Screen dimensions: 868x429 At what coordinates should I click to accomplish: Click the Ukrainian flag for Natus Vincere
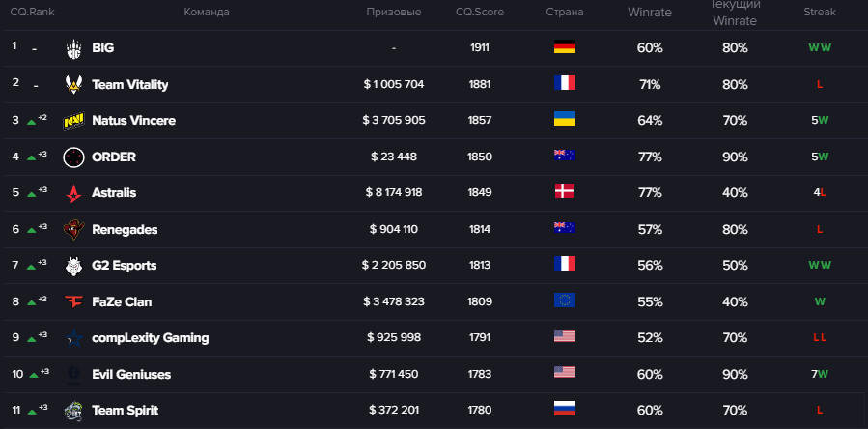(x=565, y=121)
